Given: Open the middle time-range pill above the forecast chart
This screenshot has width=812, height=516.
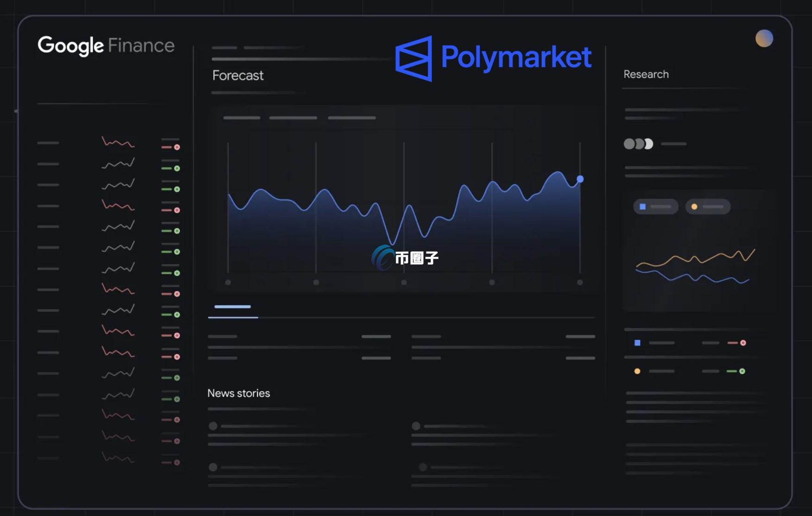Looking at the screenshot, I should [x=293, y=118].
